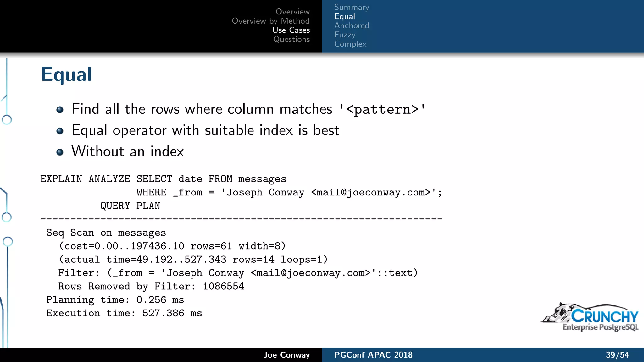Go to Overview by Method section
The image size is (644, 362).
point(271,21)
